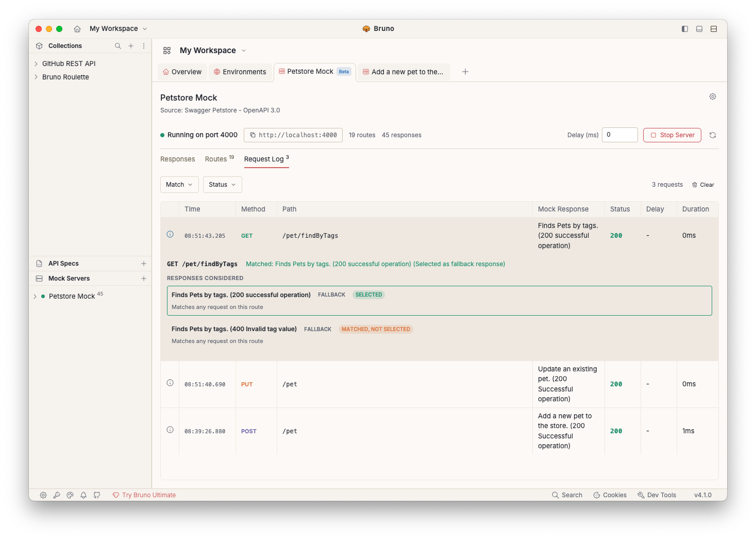Toggle the bottom panel layout icon

699,29
